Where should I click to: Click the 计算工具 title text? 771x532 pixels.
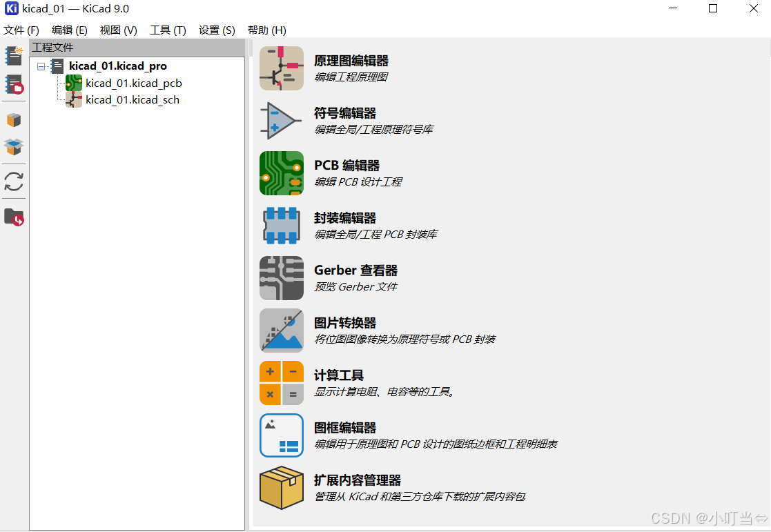pos(339,375)
